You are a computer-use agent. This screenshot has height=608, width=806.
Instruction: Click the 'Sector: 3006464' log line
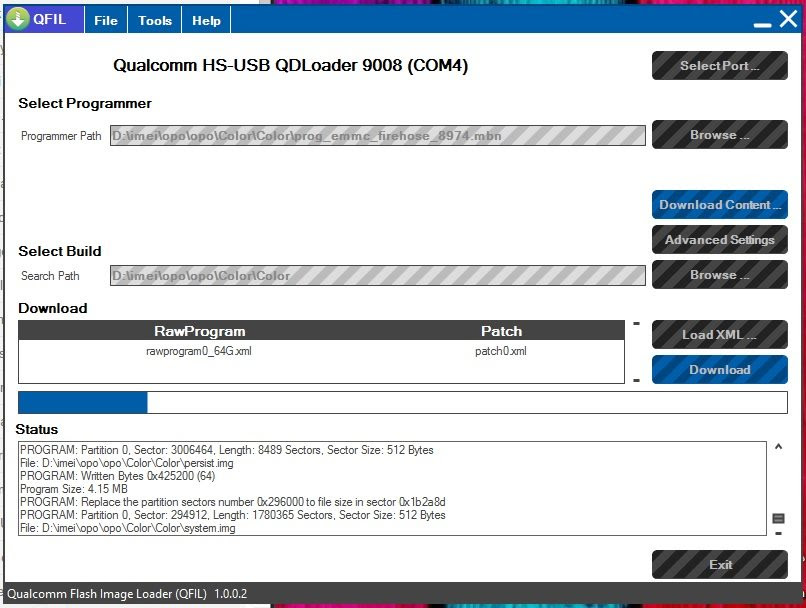coord(227,450)
